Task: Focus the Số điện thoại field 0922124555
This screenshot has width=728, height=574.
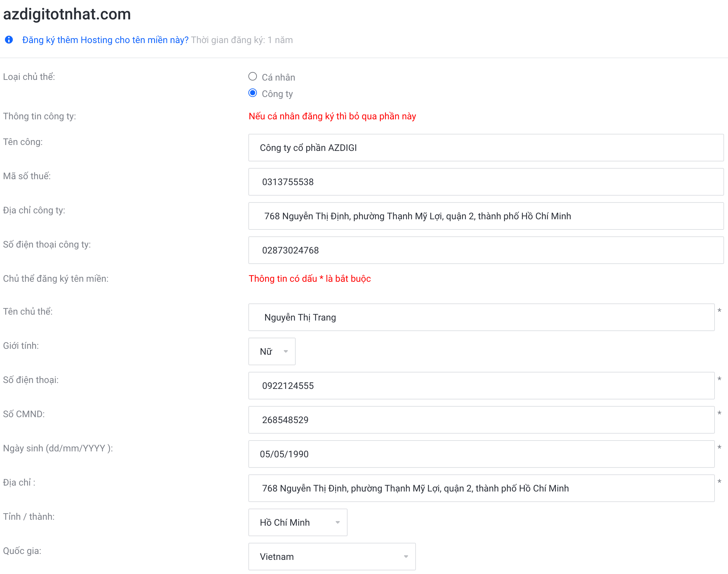Action: [x=481, y=386]
